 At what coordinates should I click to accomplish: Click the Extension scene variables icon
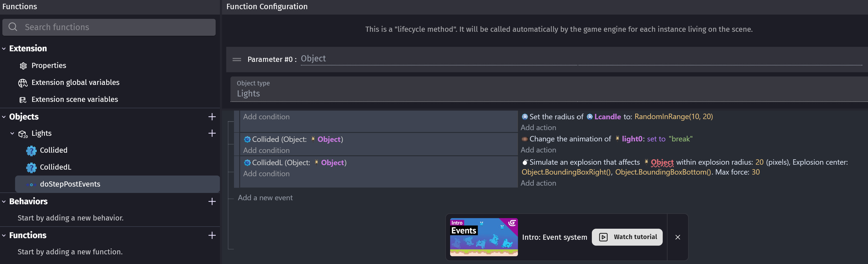click(x=23, y=100)
